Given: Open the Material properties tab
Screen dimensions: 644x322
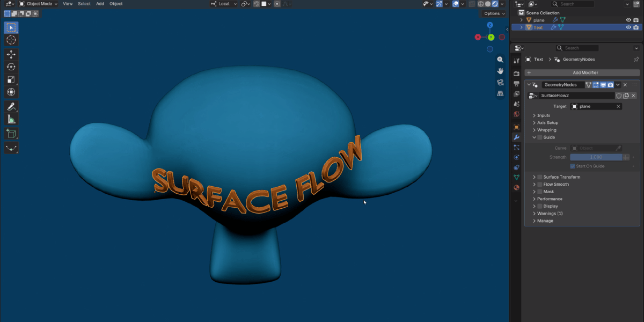Looking at the screenshot, I should tap(516, 187).
